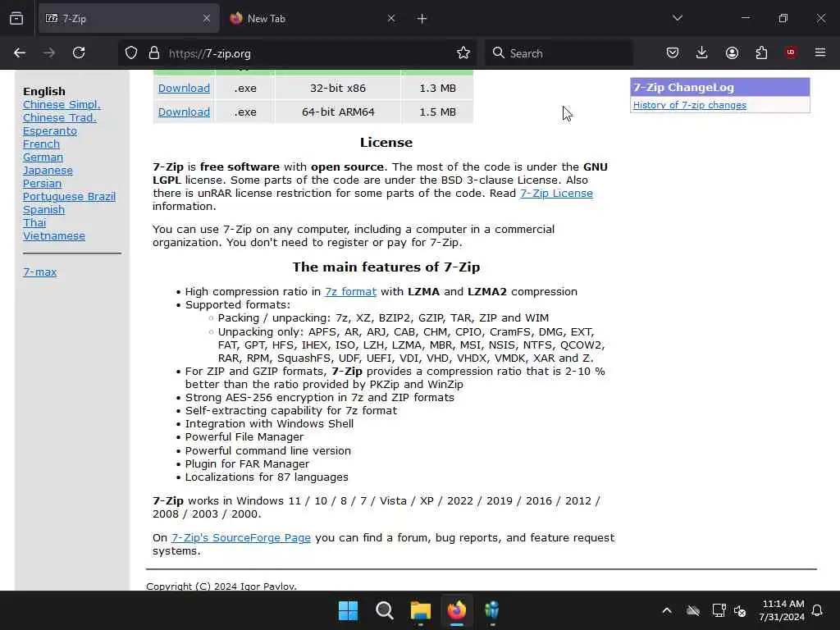The height and width of the screenshot is (630, 840).
Task: Show hidden system tray icons
Action: pyautogui.click(x=667, y=610)
